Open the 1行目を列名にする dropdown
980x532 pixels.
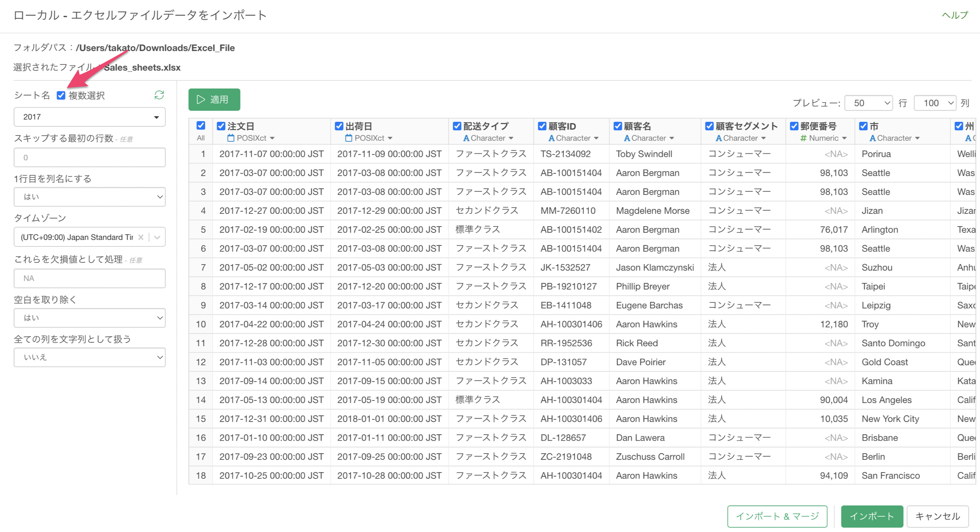pos(89,197)
